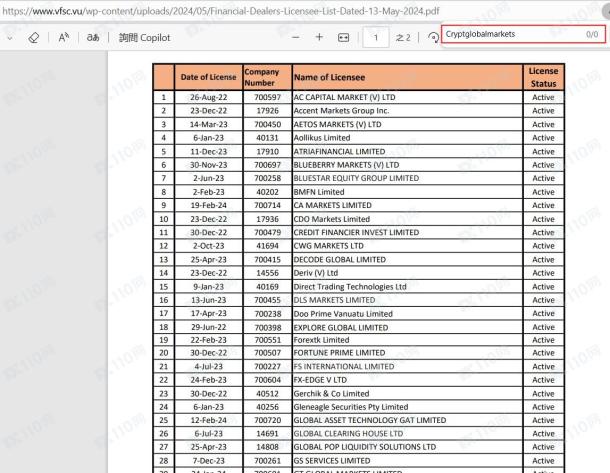Select license date 26-Aug-22
610x473 pixels.
tap(209, 97)
